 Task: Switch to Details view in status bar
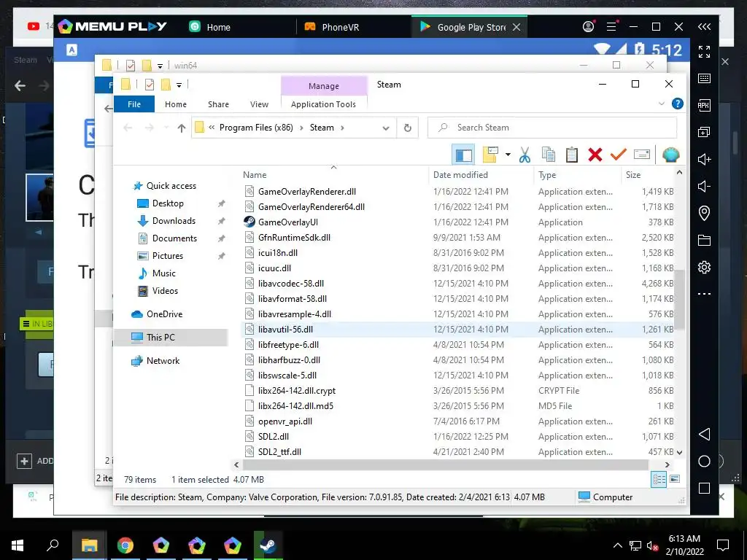659,480
